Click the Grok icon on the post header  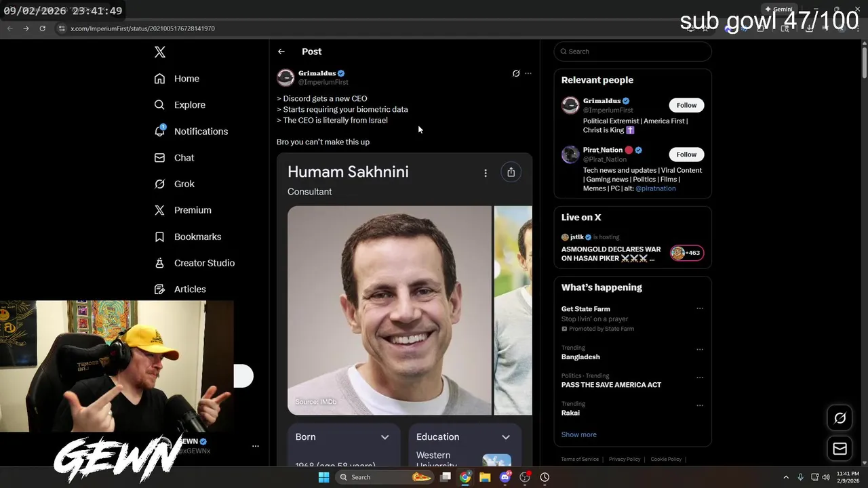pyautogui.click(x=516, y=73)
